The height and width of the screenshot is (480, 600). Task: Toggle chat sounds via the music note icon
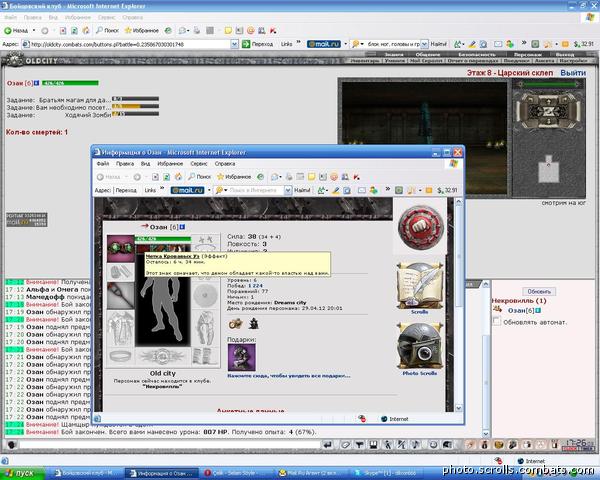point(416,445)
